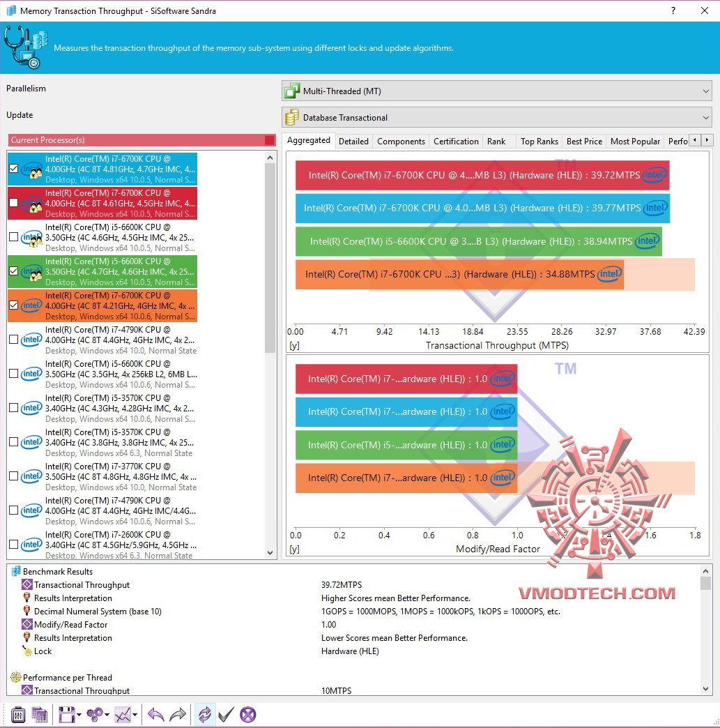
Task: Select 'Higher Scores mean Better Performance.' text
Action: (x=395, y=598)
